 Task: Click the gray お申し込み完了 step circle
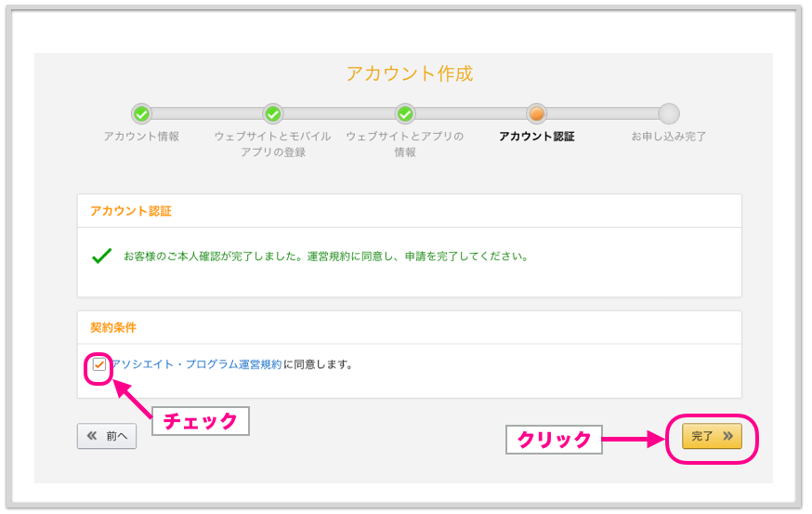tap(669, 113)
